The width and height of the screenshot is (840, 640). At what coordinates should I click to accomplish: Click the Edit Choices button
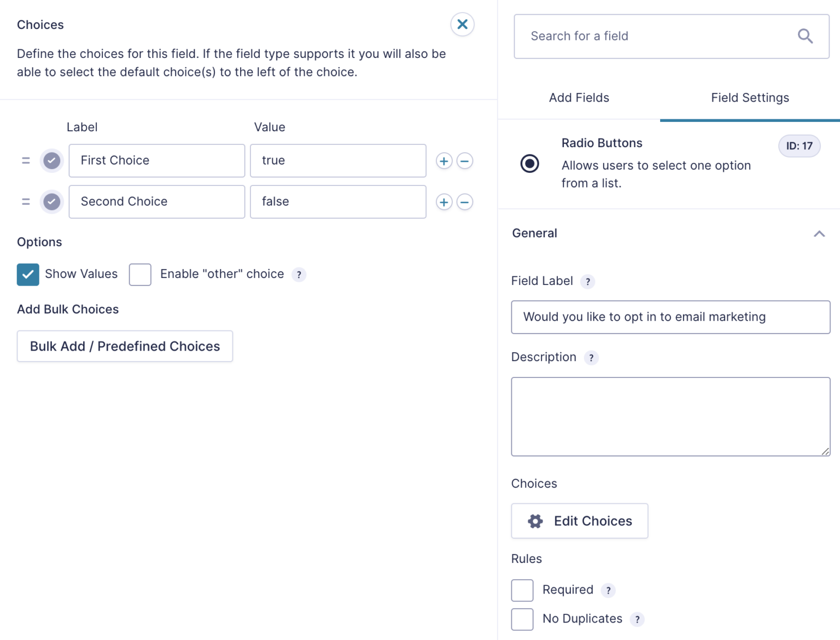click(579, 521)
